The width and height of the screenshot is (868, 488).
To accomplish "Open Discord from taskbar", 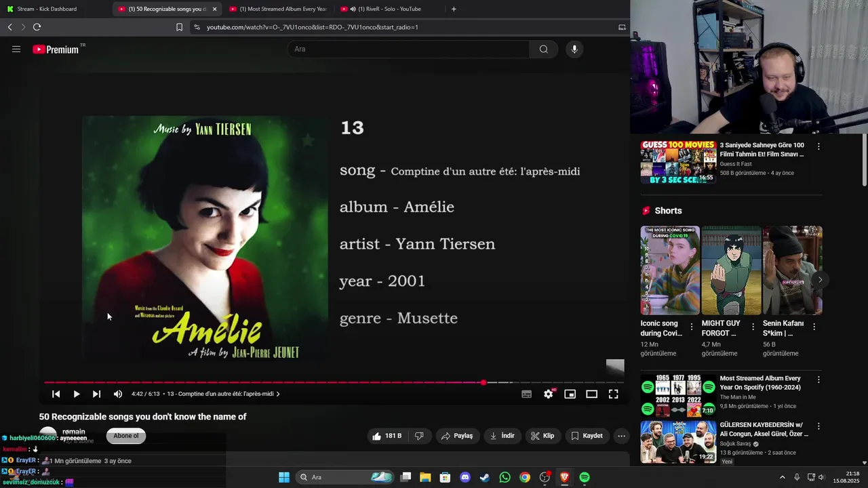I will click(x=465, y=477).
